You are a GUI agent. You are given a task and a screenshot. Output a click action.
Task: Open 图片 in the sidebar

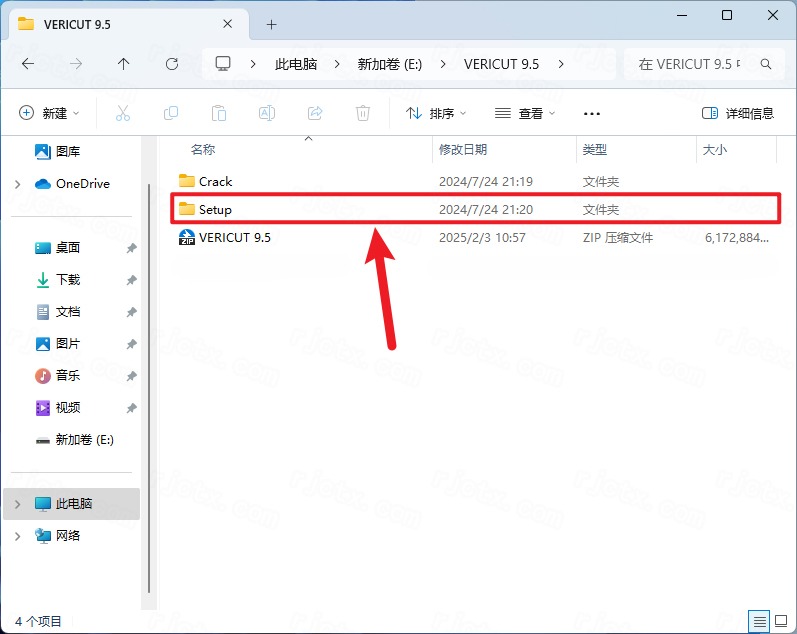coord(57,344)
